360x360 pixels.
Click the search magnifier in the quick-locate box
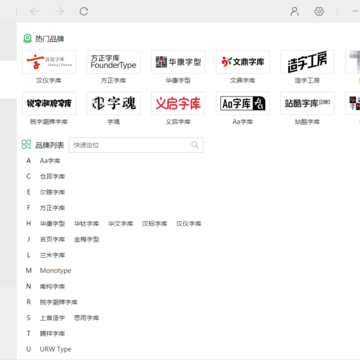click(x=195, y=145)
